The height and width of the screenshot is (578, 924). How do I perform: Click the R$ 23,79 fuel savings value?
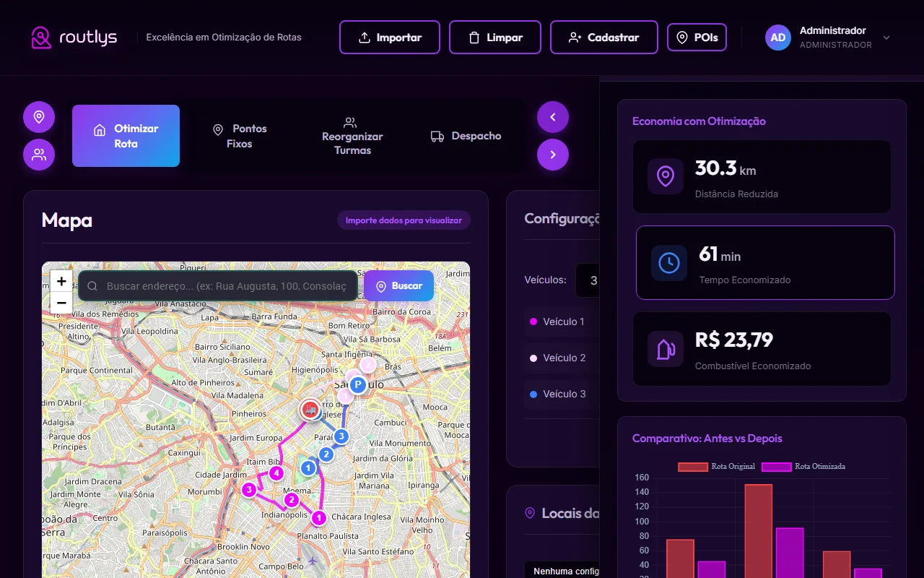[734, 340]
